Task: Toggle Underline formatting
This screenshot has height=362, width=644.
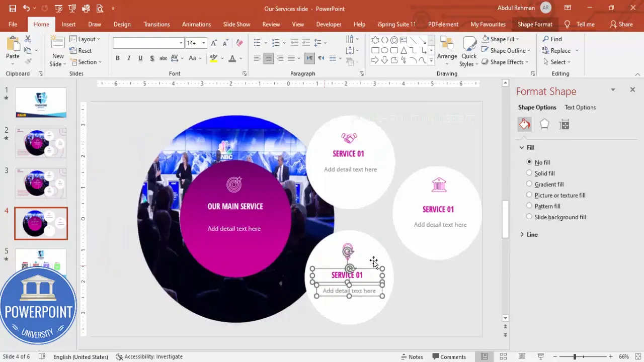Action: [x=140, y=58]
